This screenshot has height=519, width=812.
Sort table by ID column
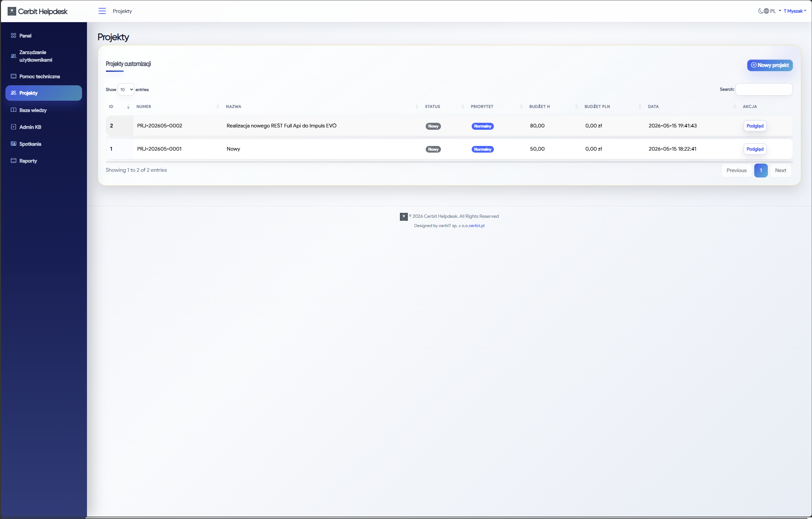[x=119, y=107]
